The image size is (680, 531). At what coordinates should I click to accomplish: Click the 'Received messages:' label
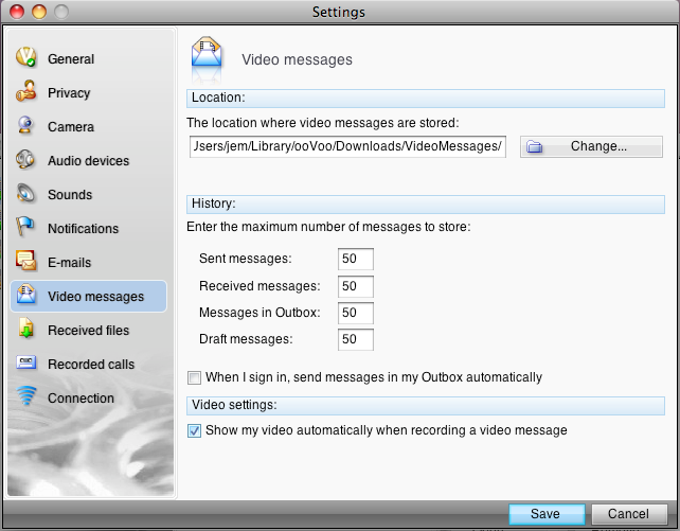(x=260, y=286)
